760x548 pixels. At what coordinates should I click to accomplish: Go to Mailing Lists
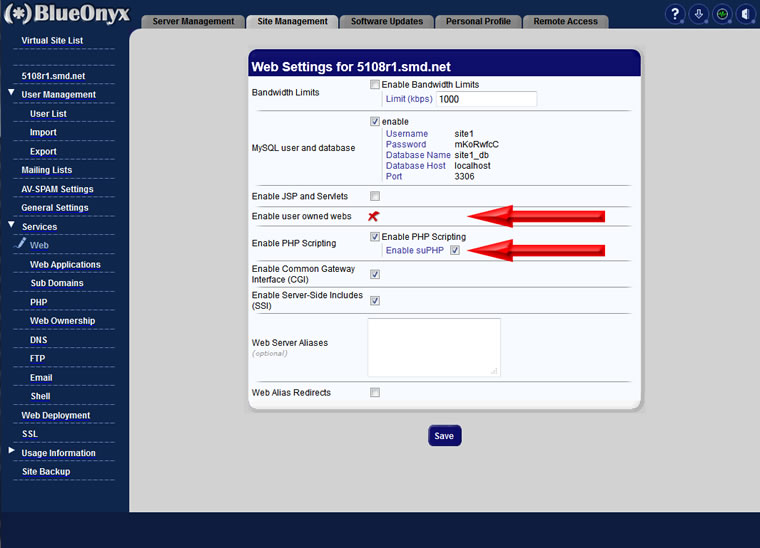[47, 170]
